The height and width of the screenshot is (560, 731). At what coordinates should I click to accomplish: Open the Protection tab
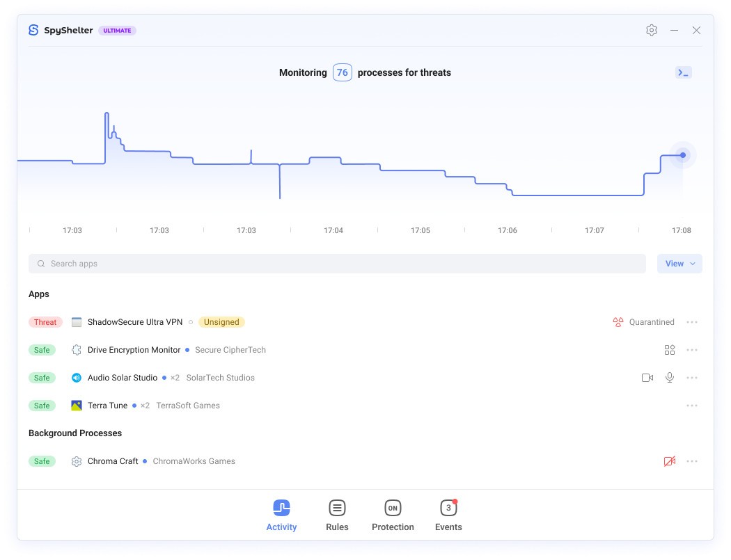[x=393, y=515]
